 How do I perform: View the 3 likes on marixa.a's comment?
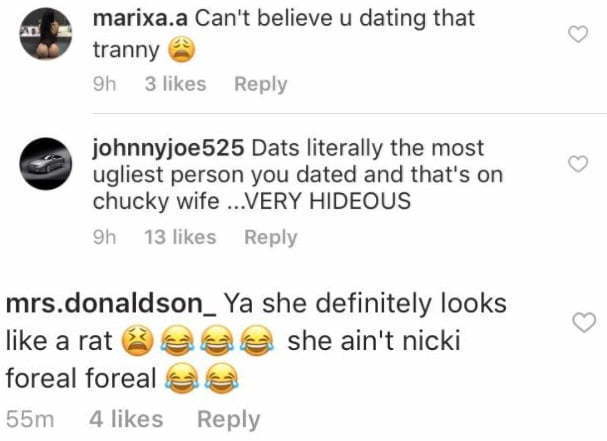click(175, 84)
